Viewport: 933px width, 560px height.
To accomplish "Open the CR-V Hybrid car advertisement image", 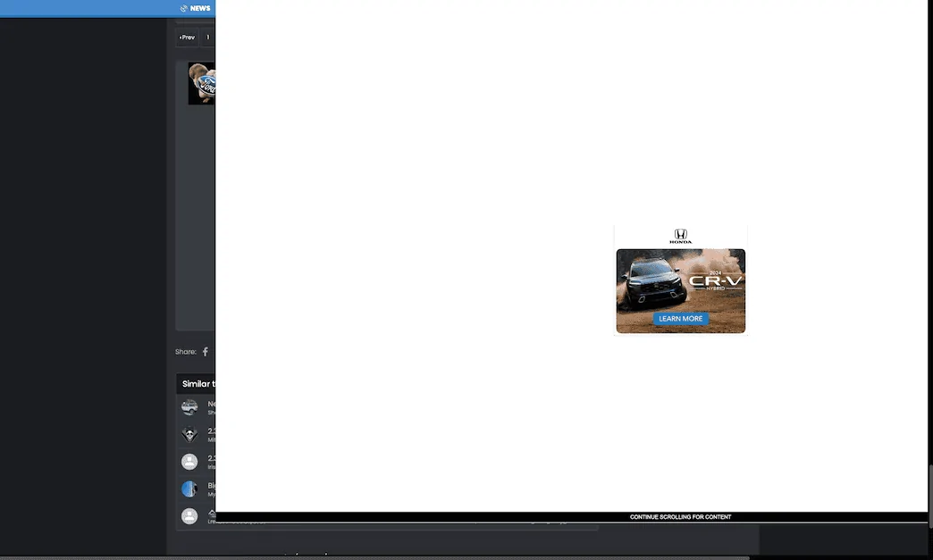I will (x=681, y=290).
